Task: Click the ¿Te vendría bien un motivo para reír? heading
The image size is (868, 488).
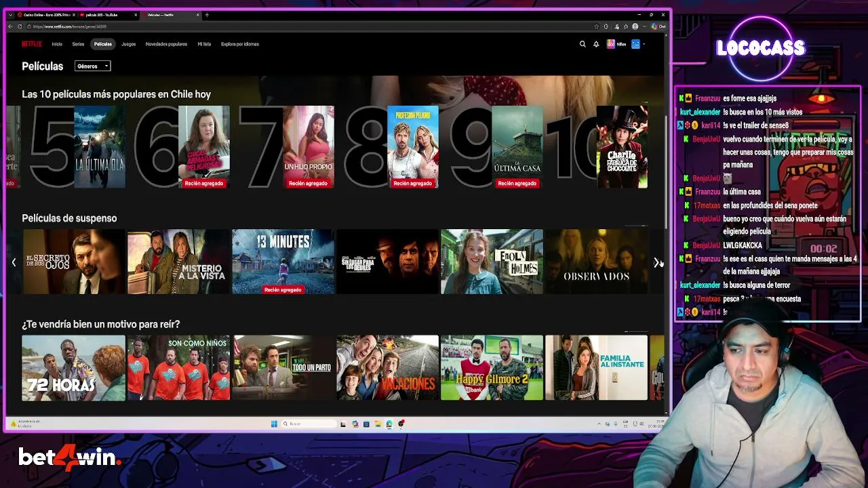Action: click(x=101, y=325)
